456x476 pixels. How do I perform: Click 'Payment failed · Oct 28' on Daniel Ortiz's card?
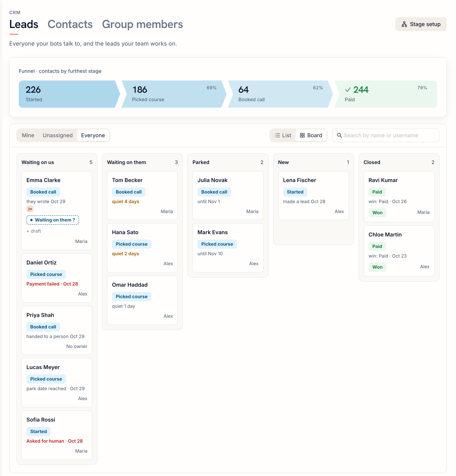52,284
